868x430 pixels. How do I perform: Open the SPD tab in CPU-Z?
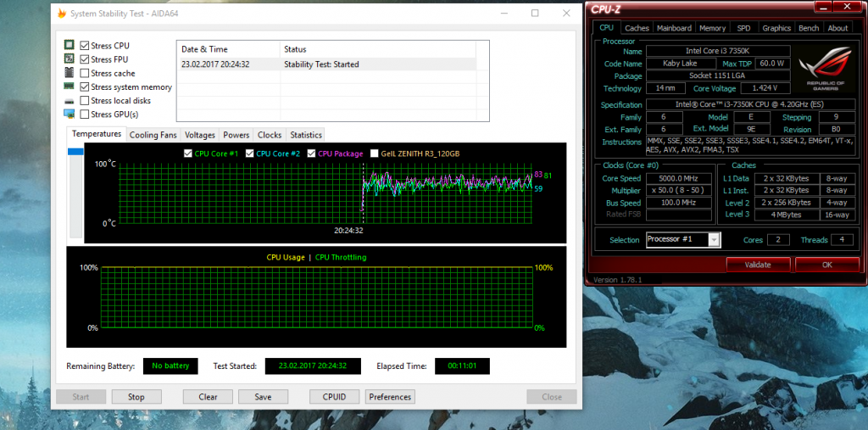tap(743, 28)
